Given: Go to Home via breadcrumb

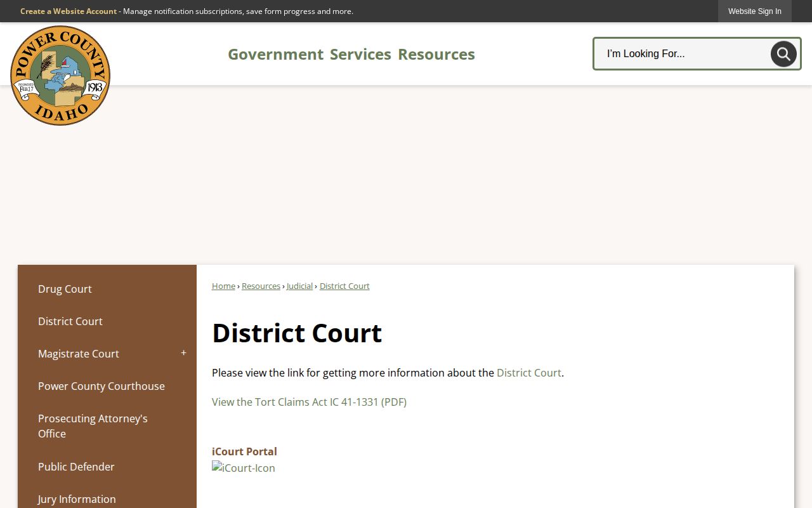Looking at the screenshot, I should click(223, 286).
